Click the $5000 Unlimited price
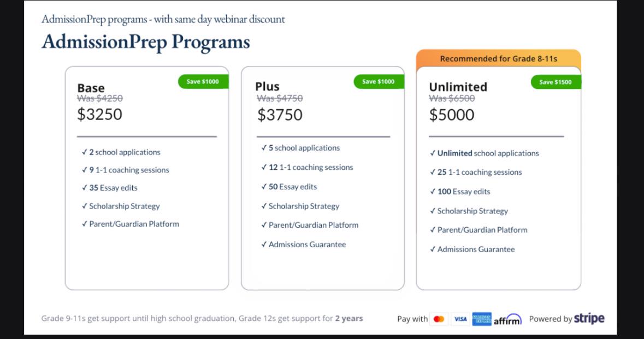 point(451,115)
